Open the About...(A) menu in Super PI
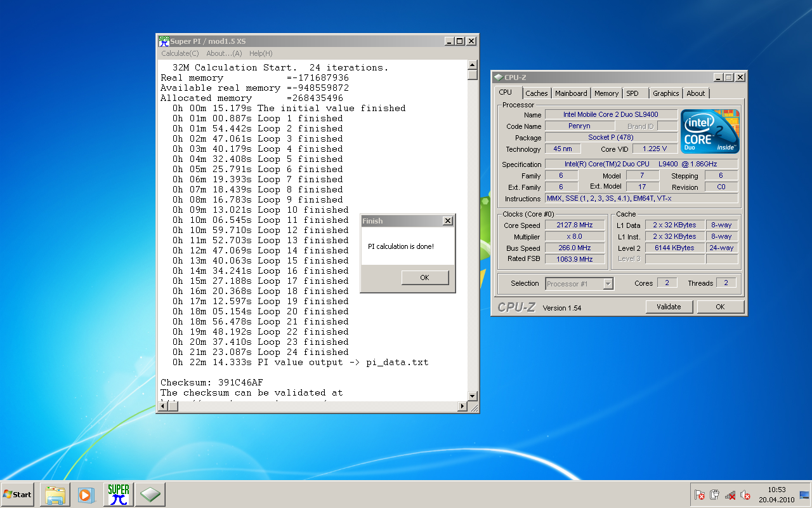Viewport: 812px width, 508px height. (224, 53)
